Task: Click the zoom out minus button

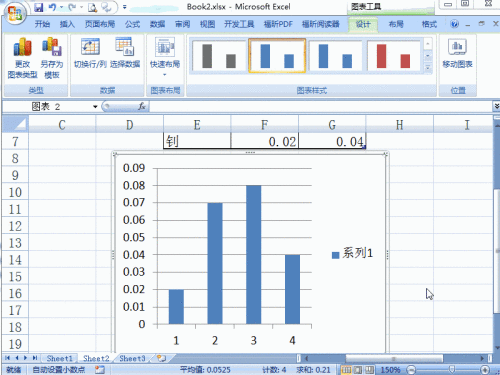Action: [412, 370]
